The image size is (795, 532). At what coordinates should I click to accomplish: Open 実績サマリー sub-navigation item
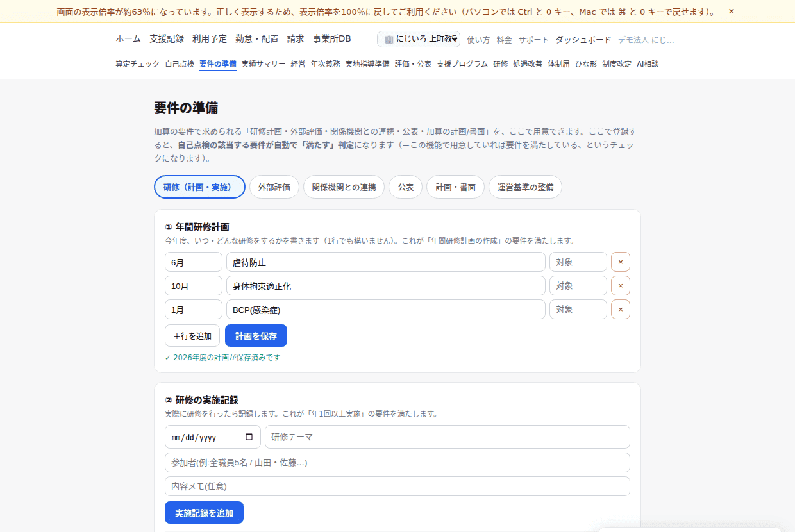pyautogui.click(x=264, y=64)
